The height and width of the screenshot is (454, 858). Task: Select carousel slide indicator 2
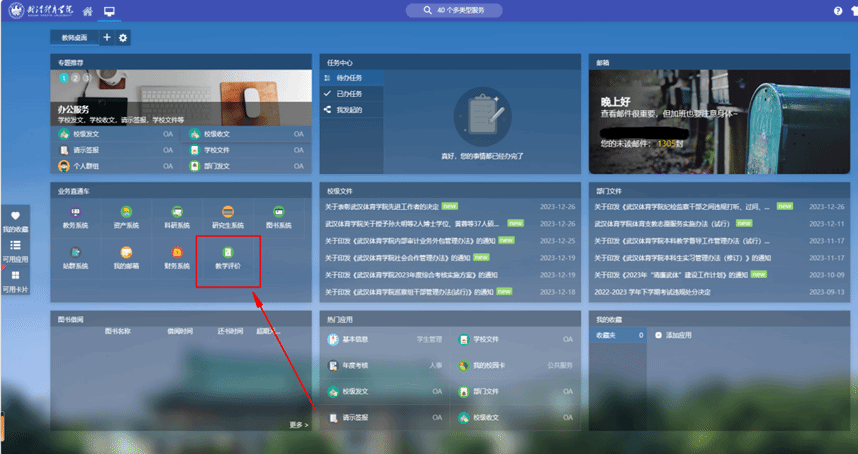tap(73, 77)
